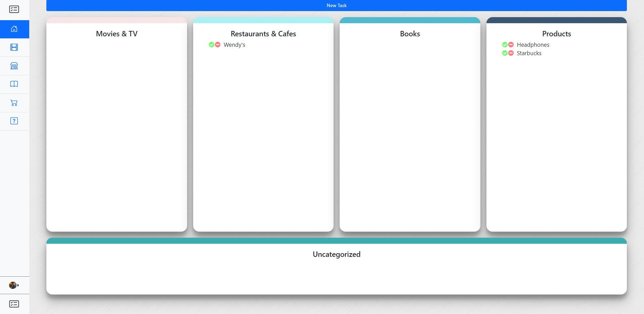Mark Wendy's task as complete
The image size is (644, 314).
coord(211,45)
